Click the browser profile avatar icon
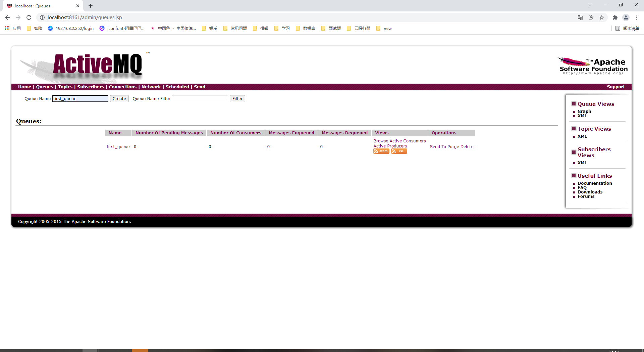The height and width of the screenshot is (352, 644). (626, 17)
